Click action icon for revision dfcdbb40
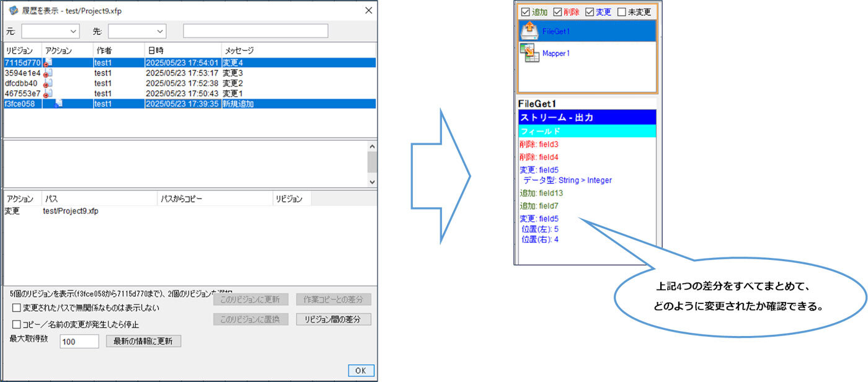 point(48,83)
